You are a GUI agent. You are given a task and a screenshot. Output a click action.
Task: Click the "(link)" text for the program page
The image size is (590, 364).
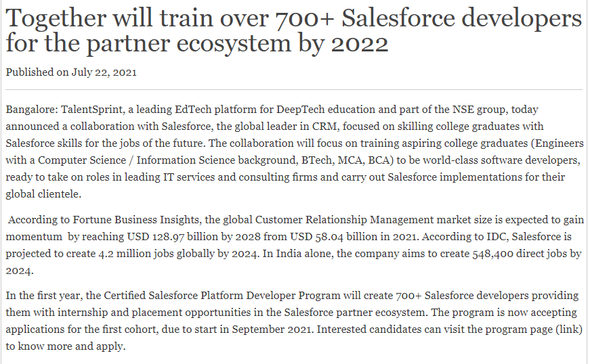pos(568,329)
